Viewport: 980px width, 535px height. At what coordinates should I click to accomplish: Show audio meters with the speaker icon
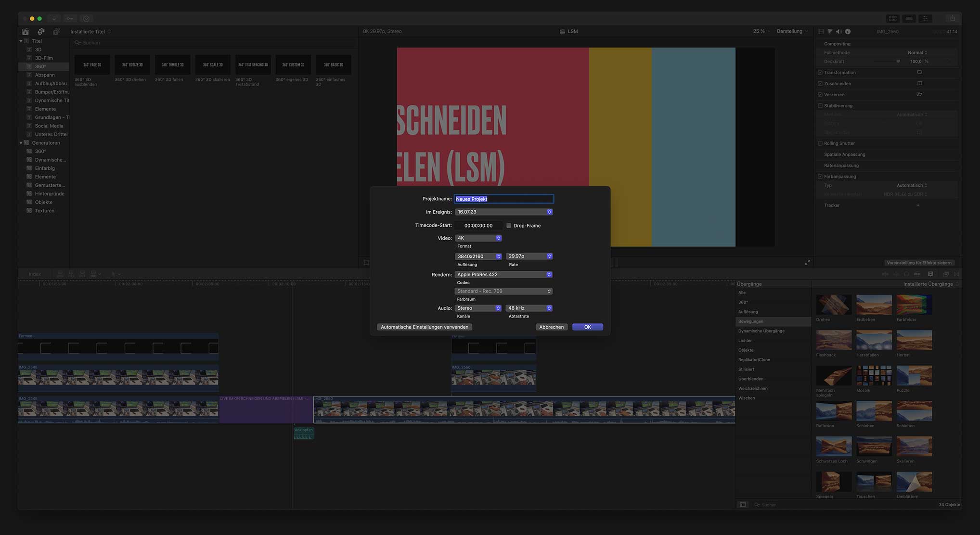click(838, 31)
